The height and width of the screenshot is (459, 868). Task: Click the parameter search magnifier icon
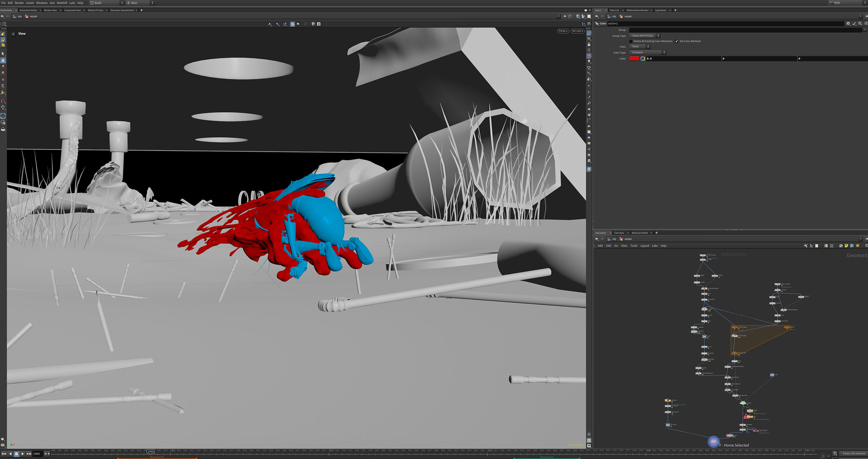coord(860,23)
